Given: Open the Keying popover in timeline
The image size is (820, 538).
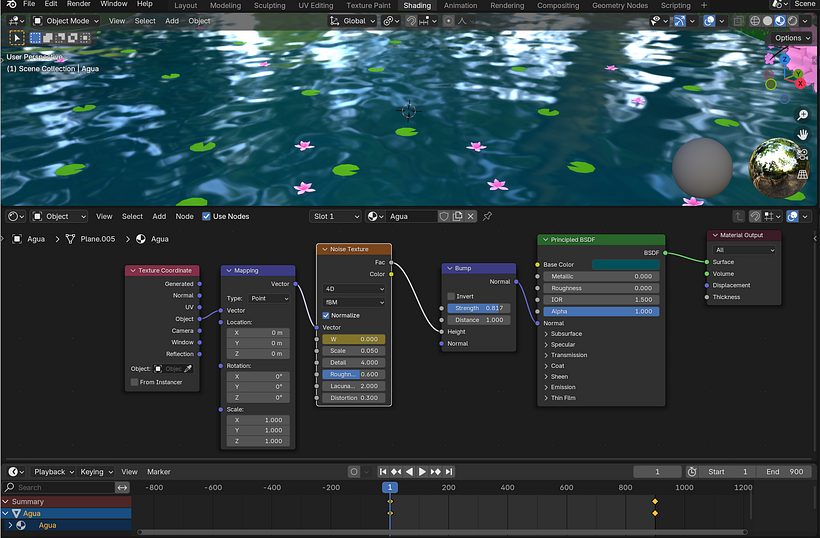Looking at the screenshot, I should (x=96, y=472).
